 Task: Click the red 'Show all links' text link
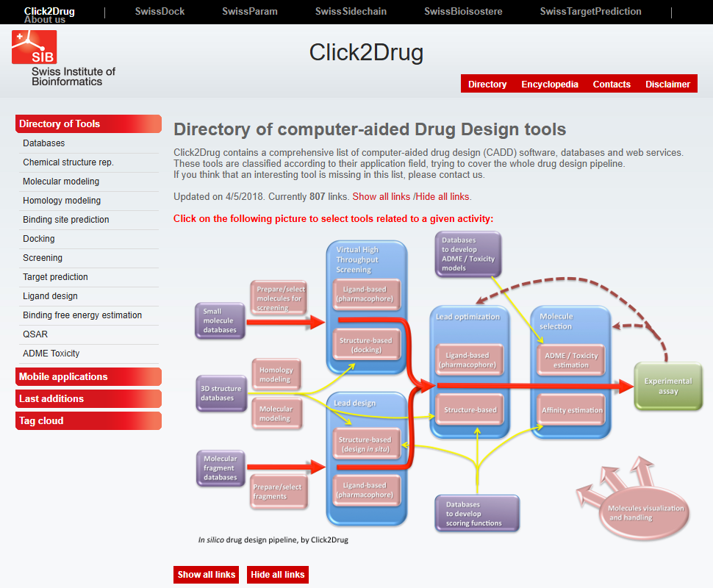coord(381,196)
